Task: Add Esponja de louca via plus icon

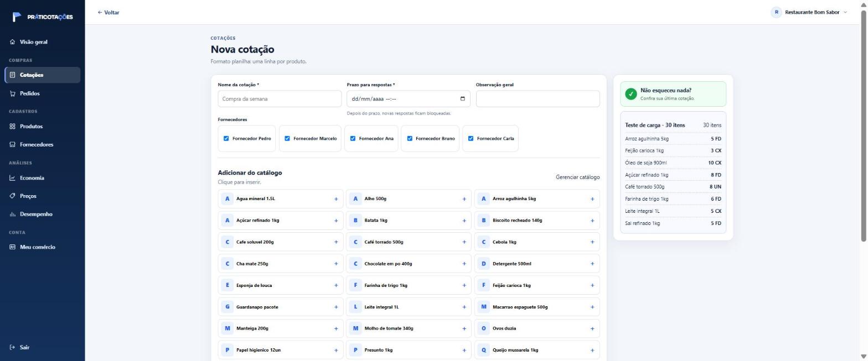Action: pos(336,285)
